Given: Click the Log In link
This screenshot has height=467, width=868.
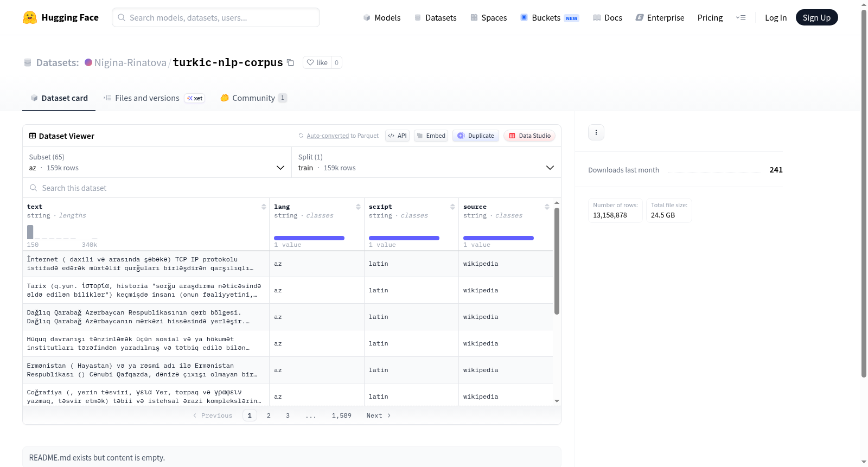Looking at the screenshot, I should click(776, 17).
